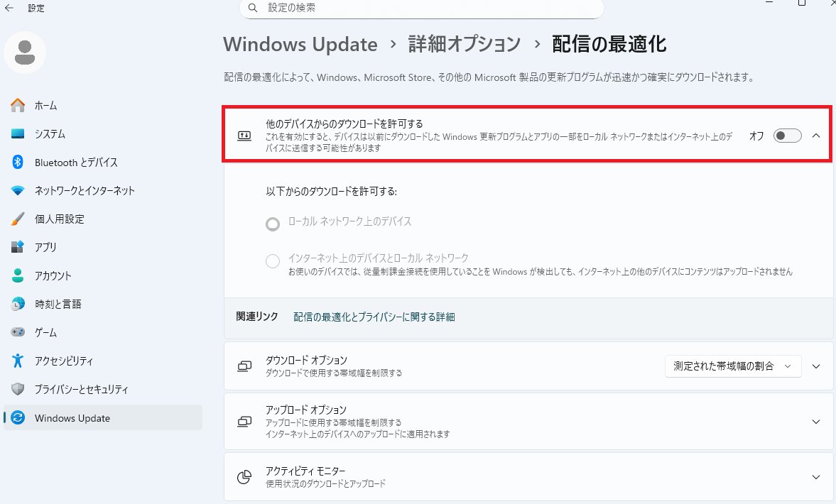
Task: Collapse the 他のデバイスからのダウンロード section chevron
Action: [x=815, y=136]
